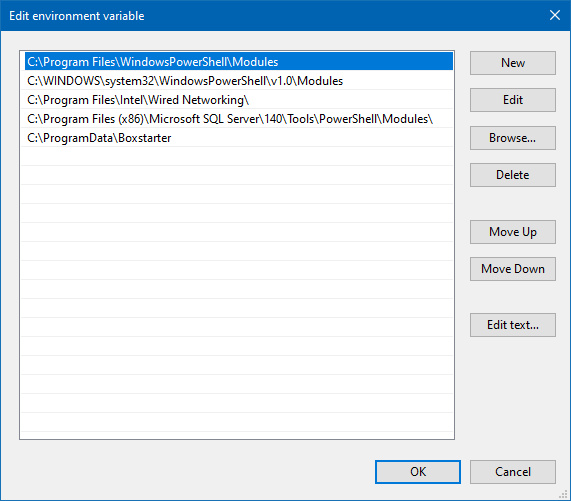Confirm changes with OK
571x501 pixels.
[418, 472]
